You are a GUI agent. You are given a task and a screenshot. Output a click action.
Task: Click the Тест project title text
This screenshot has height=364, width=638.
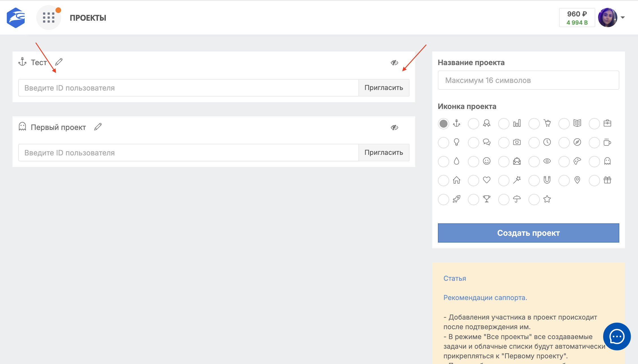(x=39, y=62)
